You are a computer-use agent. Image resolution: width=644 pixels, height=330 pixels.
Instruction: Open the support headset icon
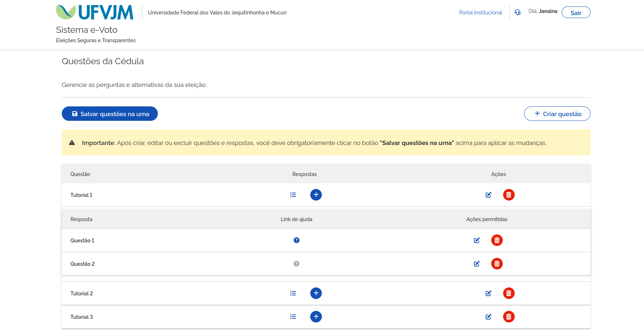[518, 12]
